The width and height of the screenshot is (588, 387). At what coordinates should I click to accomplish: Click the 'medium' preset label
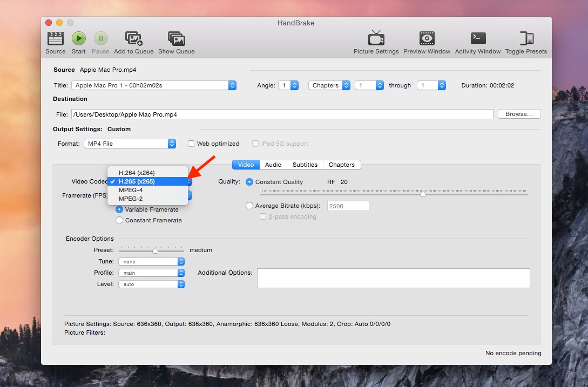pyautogui.click(x=201, y=250)
